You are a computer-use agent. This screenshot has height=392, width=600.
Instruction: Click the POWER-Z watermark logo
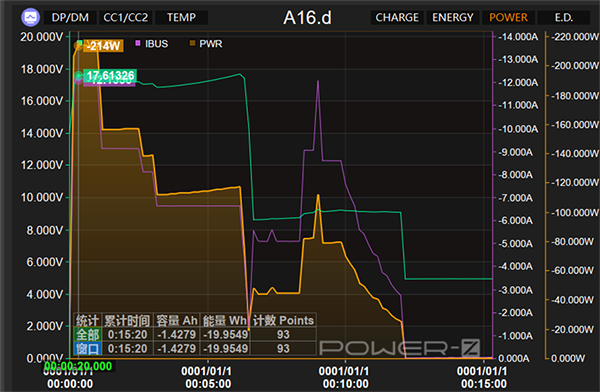tap(399, 348)
